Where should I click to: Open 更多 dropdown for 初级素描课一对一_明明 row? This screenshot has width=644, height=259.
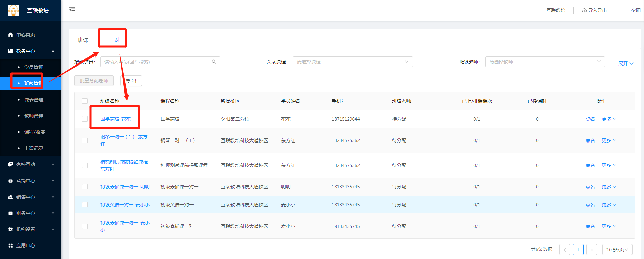[609, 187]
